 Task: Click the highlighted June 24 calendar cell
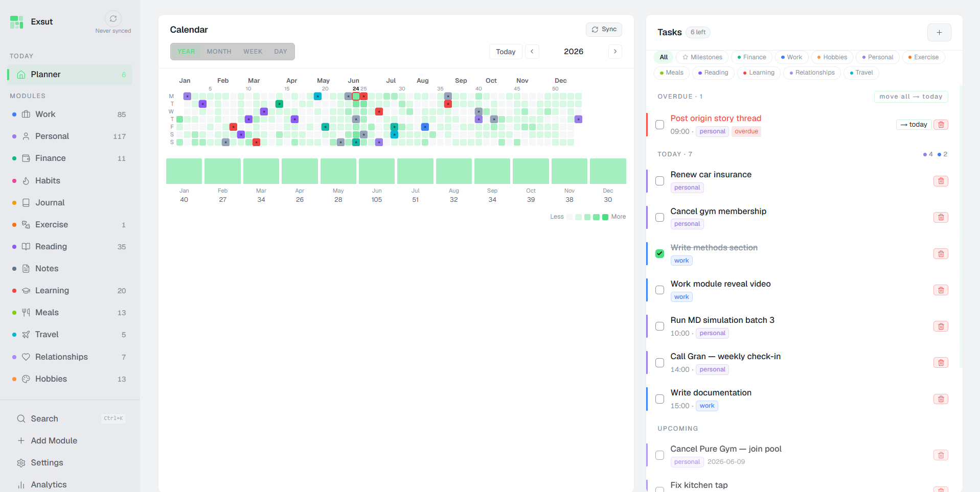(356, 96)
